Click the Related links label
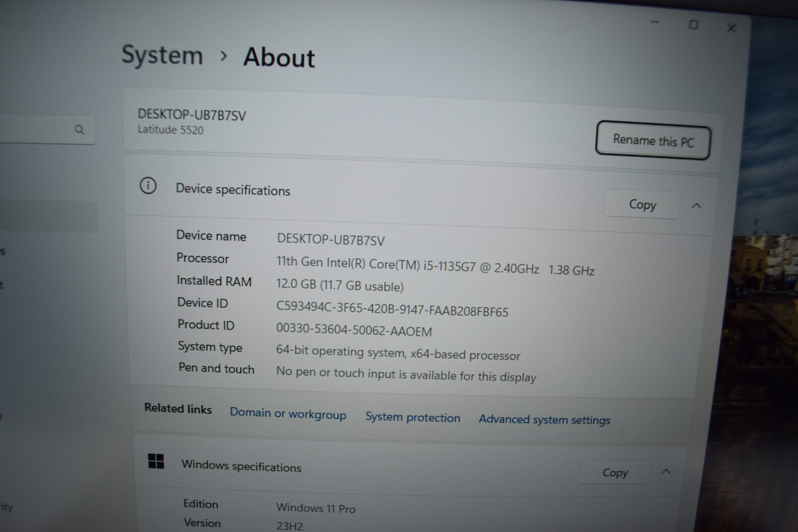 click(178, 409)
